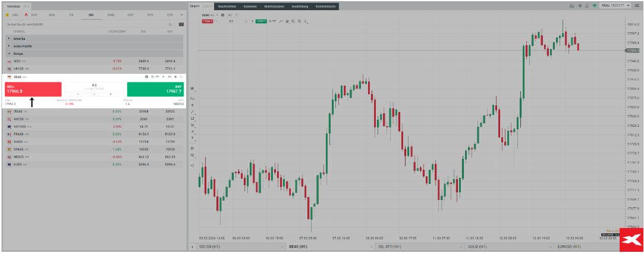The image size is (644, 253).
Task: Open the hamburger main menu
Action: (637, 5)
